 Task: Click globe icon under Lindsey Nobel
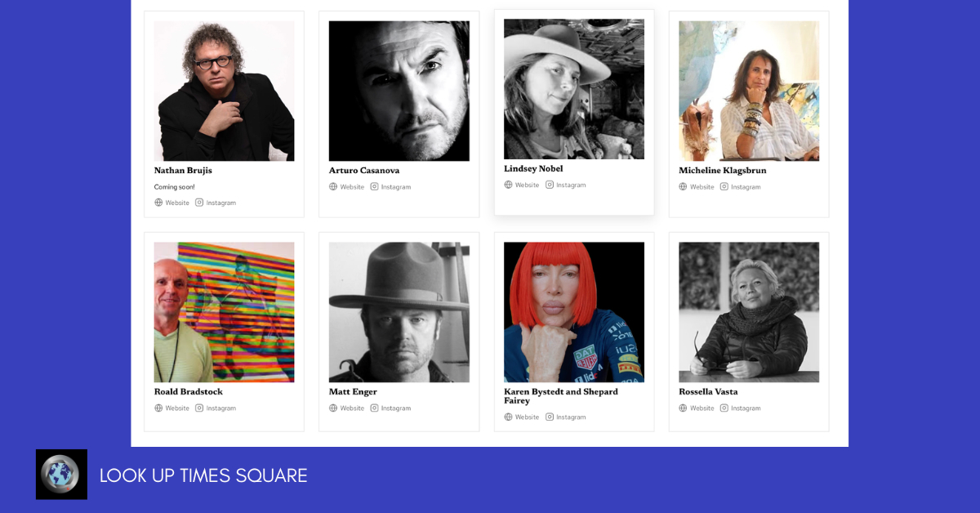click(x=508, y=185)
